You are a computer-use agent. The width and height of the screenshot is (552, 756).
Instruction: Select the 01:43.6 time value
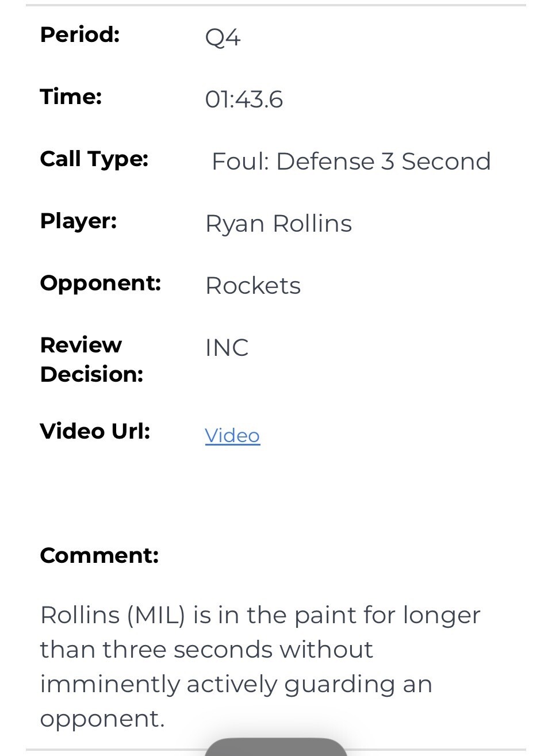[x=244, y=99]
